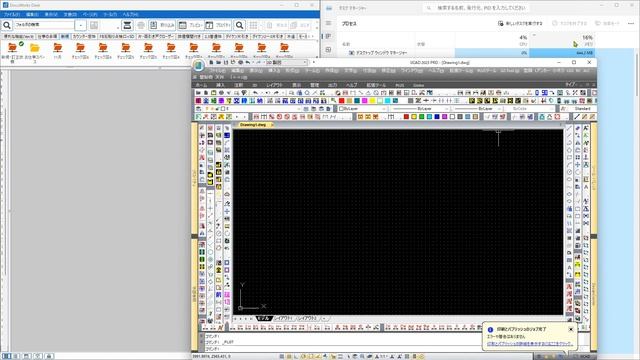Click the printer icon in DocuWorks toolbar
The height and width of the screenshot is (360, 640).
[141, 25]
